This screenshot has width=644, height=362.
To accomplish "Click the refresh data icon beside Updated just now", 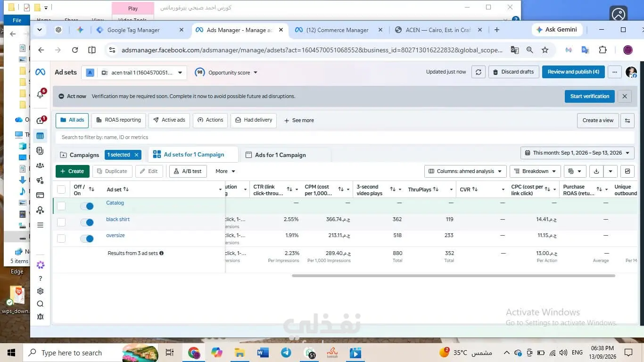I will (x=478, y=72).
